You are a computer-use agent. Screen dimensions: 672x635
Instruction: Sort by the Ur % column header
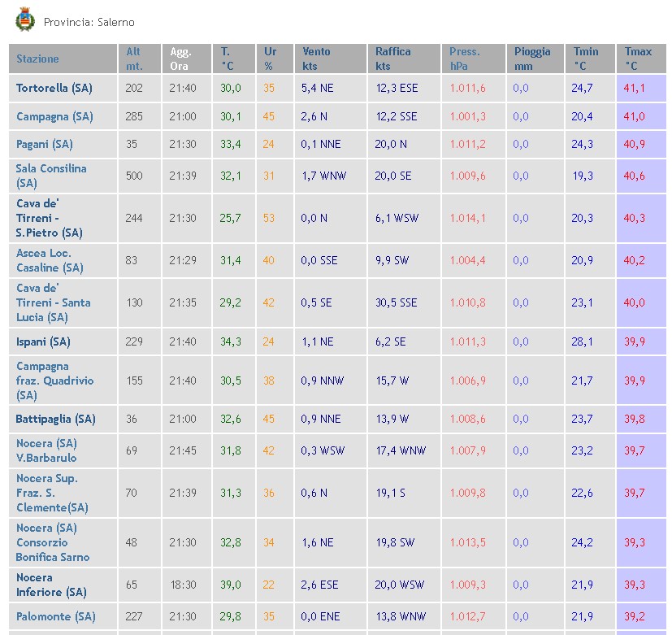coord(270,59)
